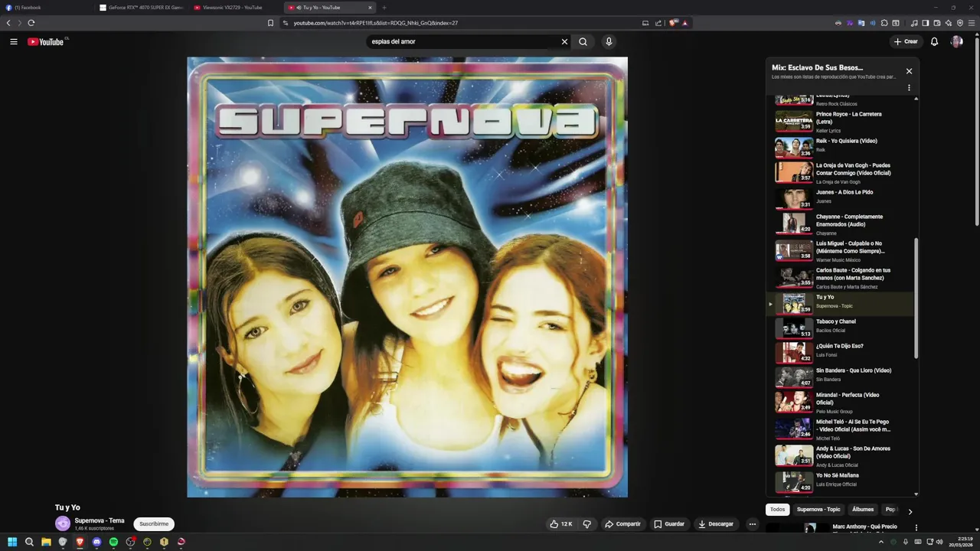Image resolution: width=980 pixels, height=551 pixels.
Task: Open the Brave Rewards triangle icon
Action: pos(685,23)
